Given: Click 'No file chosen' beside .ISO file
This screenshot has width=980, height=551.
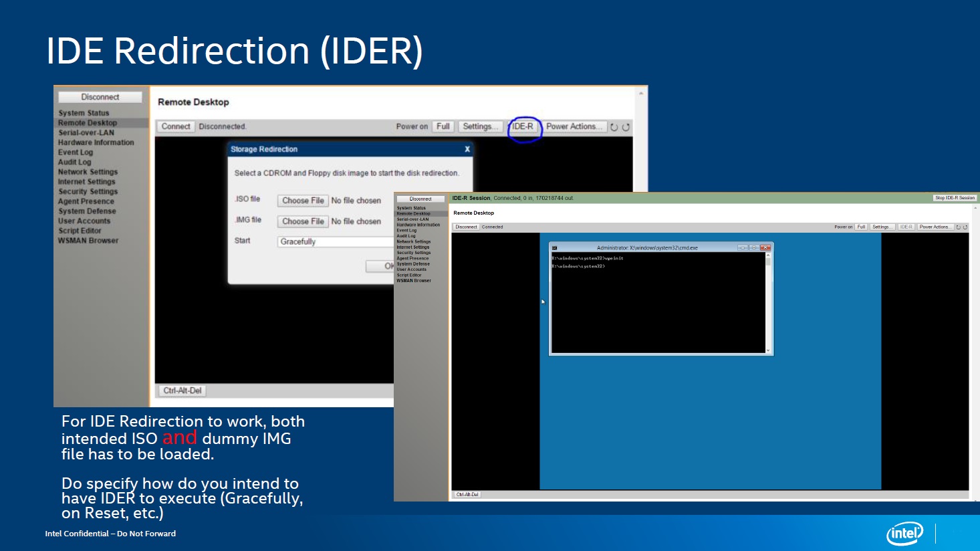Looking at the screenshot, I should [x=356, y=201].
